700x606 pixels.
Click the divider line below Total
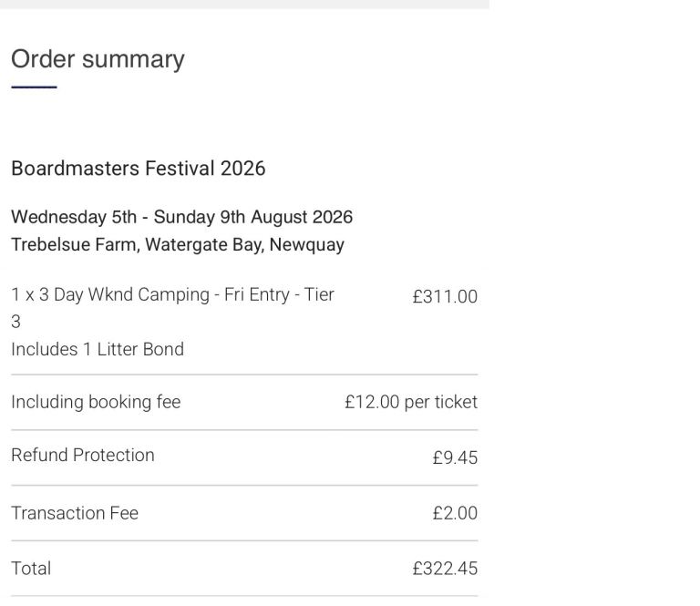click(x=244, y=596)
